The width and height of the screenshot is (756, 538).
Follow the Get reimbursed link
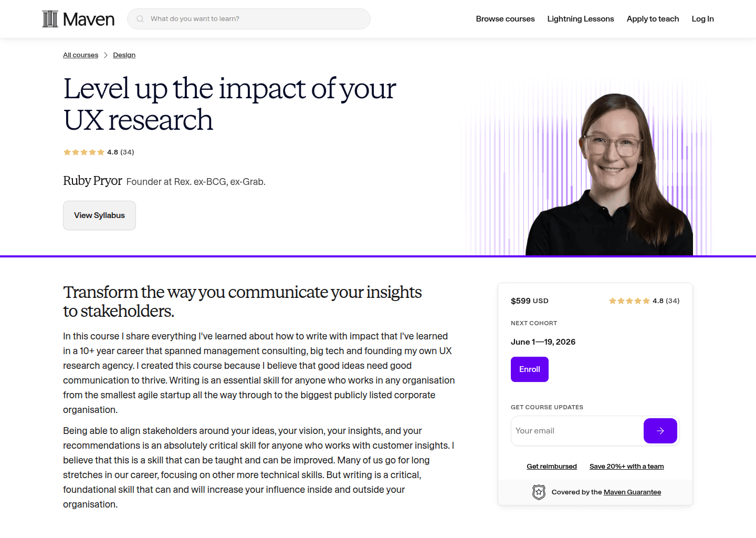[552, 466]
